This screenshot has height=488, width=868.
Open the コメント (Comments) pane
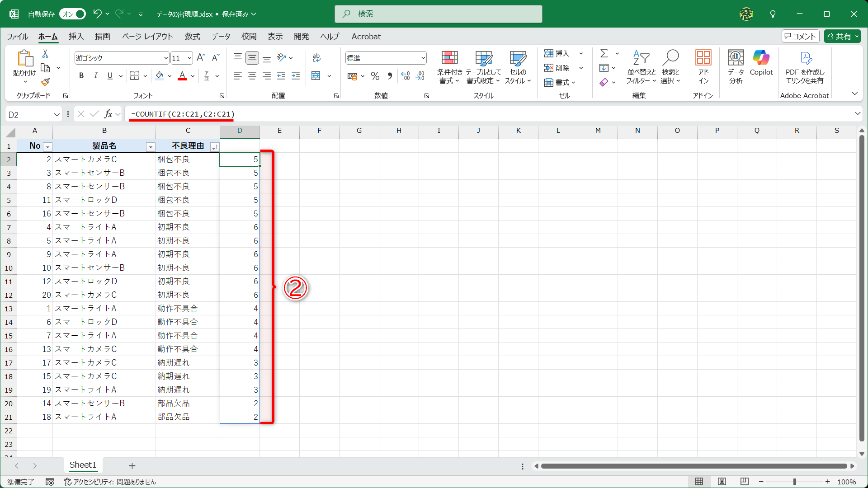800,36
